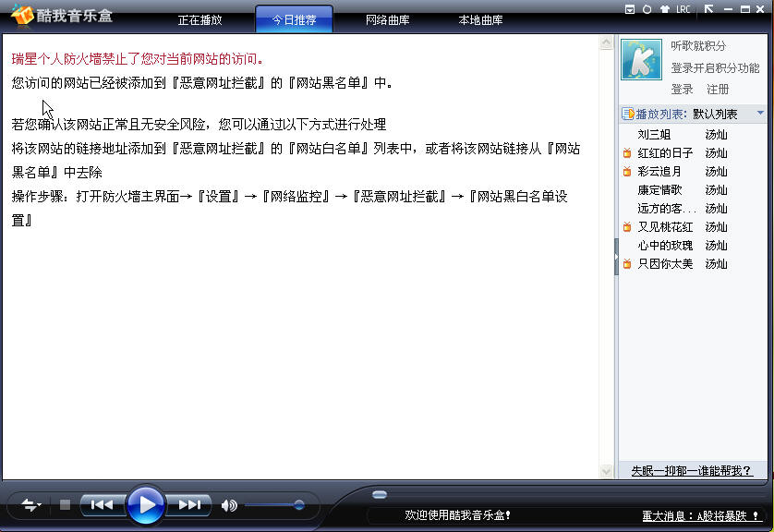The image size is (774, 532).
Task: Click the scroll down arrow of content pane
Action: pos(606,471)
